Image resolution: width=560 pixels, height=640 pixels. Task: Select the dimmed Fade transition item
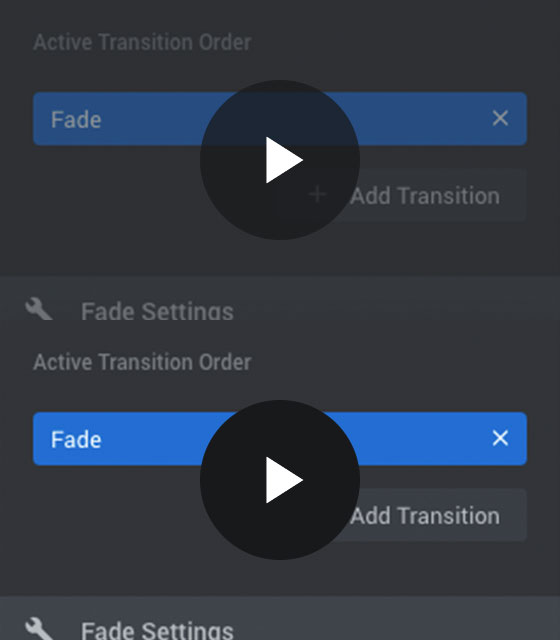[280, 119]
